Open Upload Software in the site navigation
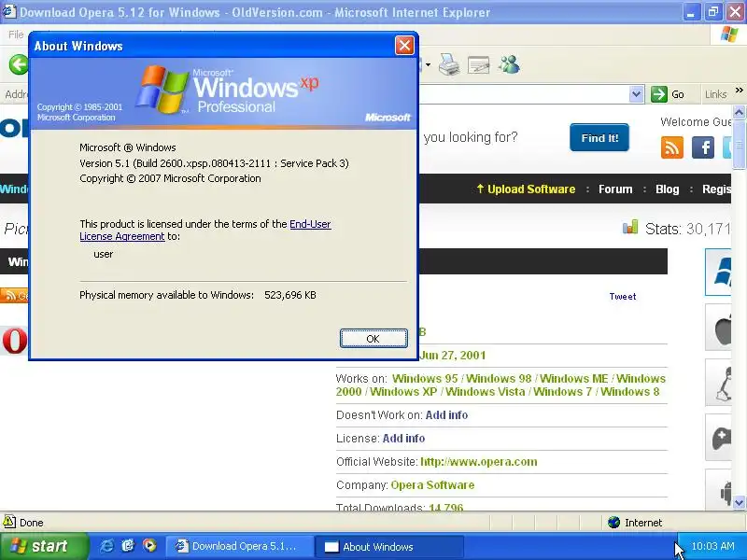Screen dimensions: 747x560 (x=526, y=189)
